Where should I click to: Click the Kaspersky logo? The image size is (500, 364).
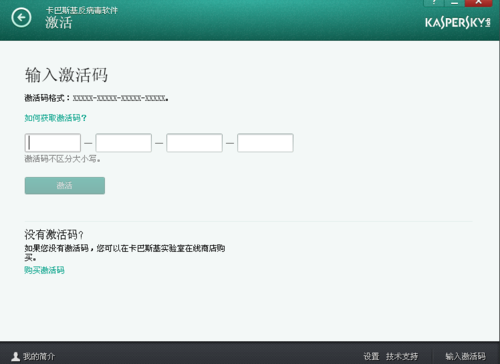[458, 22]
